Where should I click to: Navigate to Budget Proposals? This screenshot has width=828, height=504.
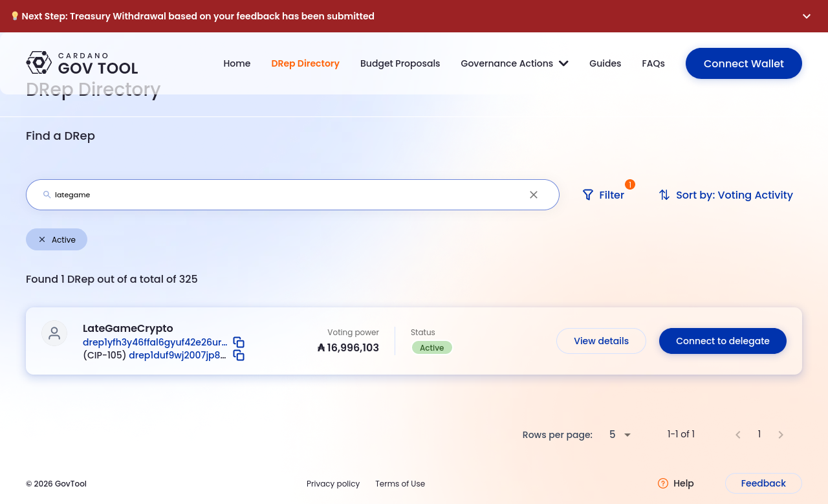[400, 63]
